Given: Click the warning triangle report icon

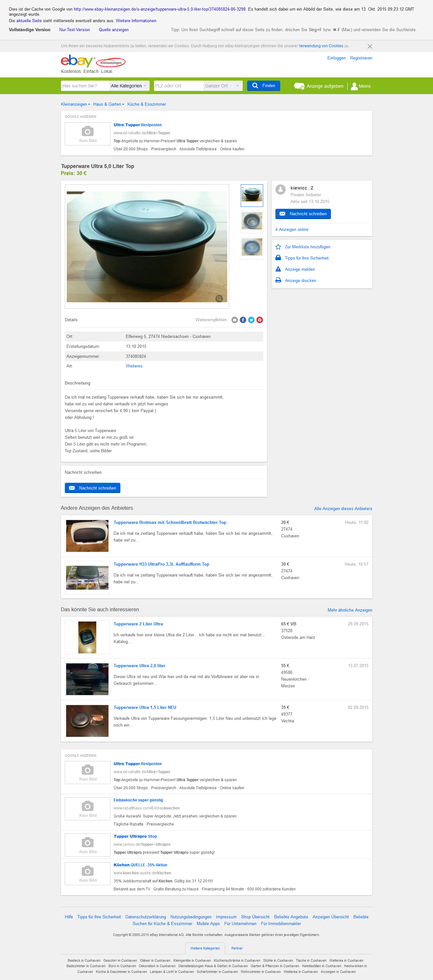Looking at the screenshot, I should (278, 269).
